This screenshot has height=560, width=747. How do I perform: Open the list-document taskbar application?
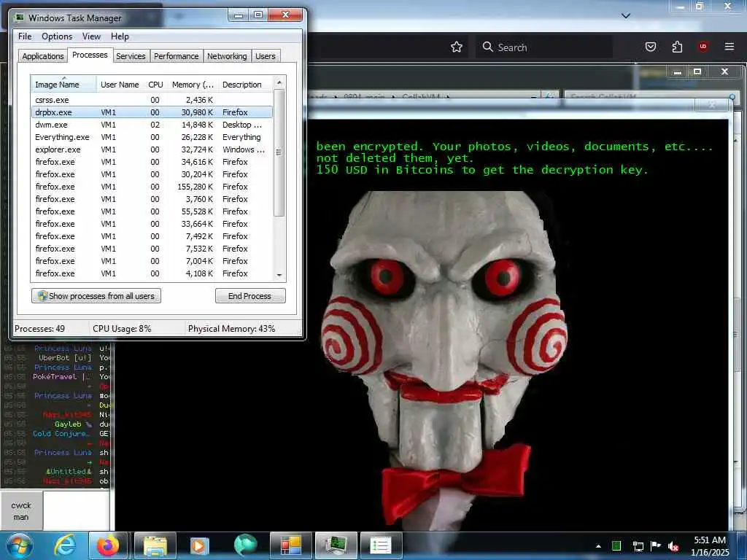pos(381,545)
